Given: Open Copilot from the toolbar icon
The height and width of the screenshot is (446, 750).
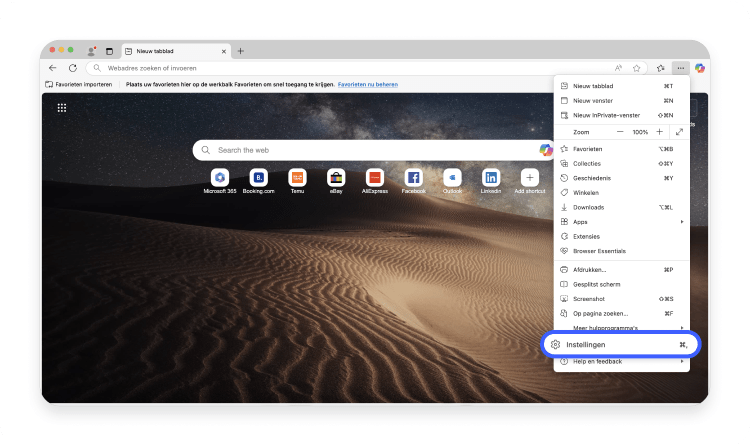Looking at the screenshot, I should (700, 68).
